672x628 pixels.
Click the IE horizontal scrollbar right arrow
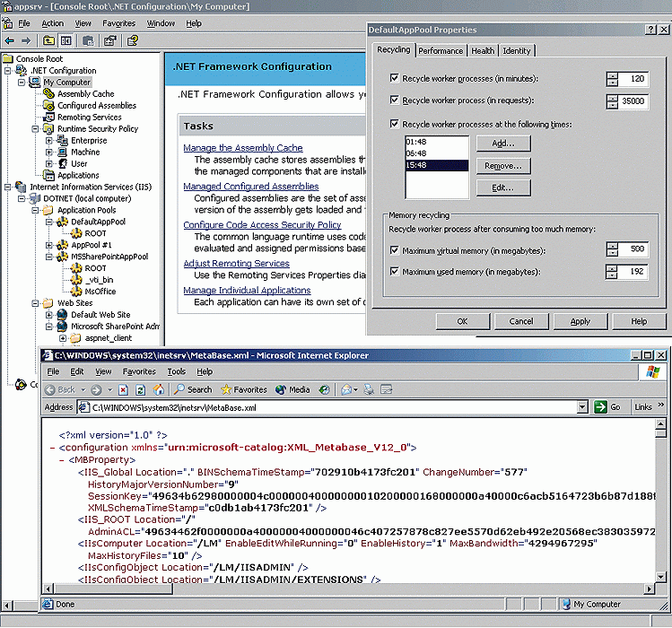(650, 589)
